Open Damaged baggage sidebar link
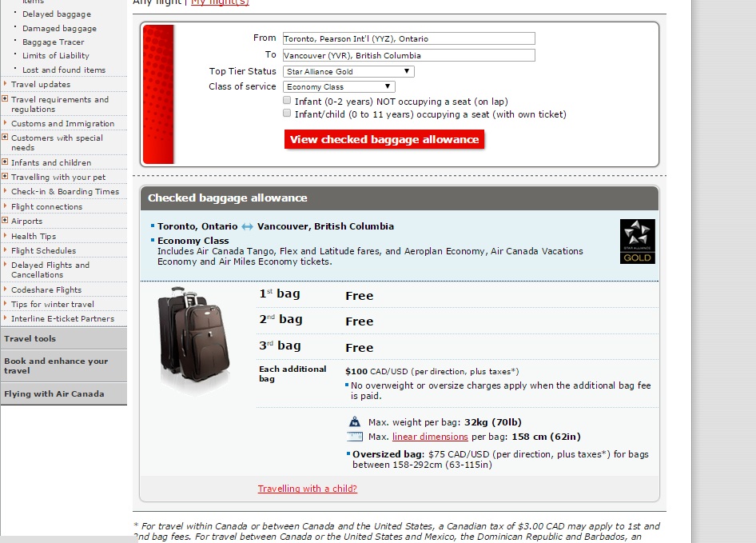This screenshot has width=756, height=543. coord(59,29)
